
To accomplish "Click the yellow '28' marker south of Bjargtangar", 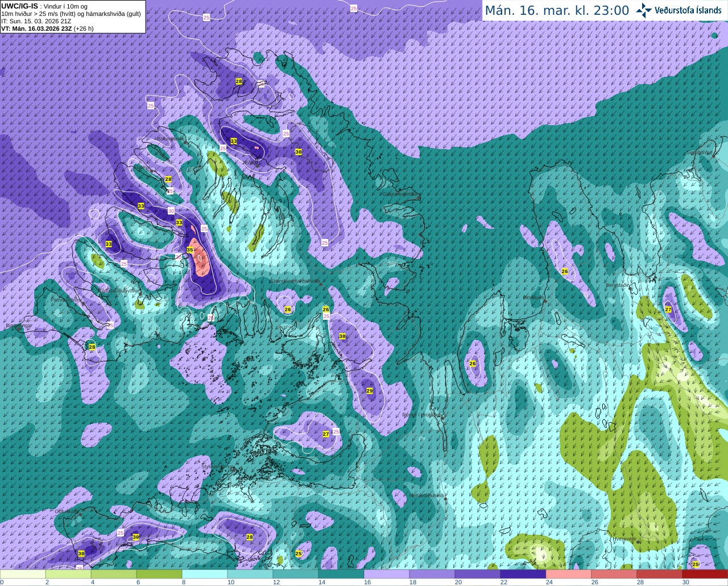I will point(92,346).
